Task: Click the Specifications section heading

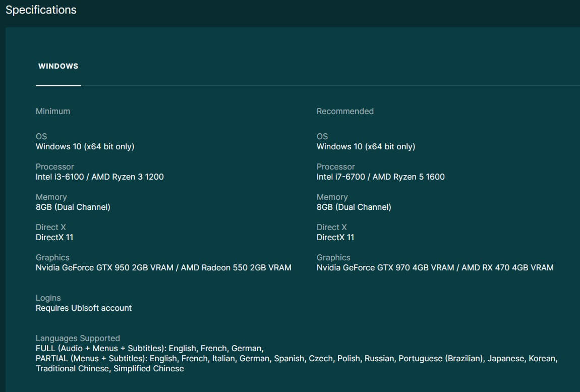Action: click(41, 10)
